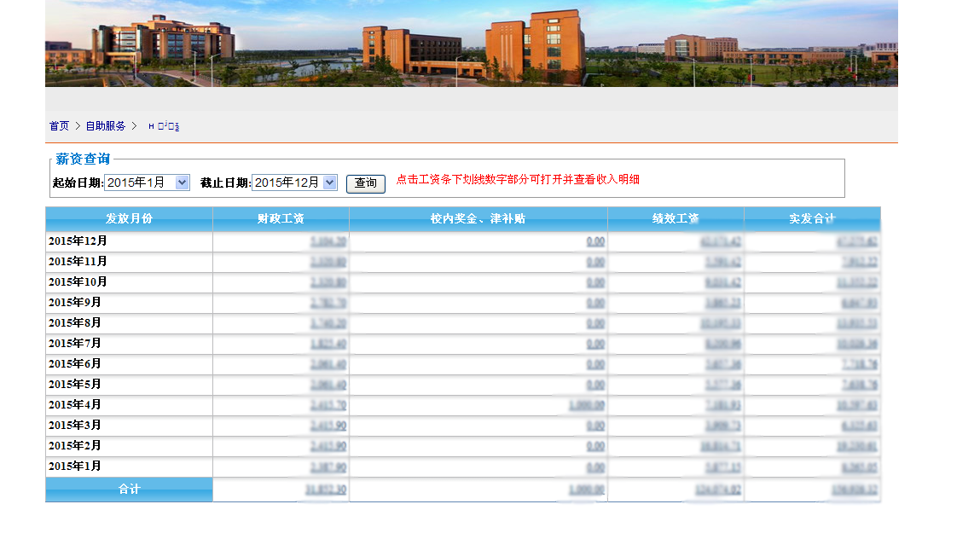Click 2015年11月 校内奖金 0.00 link

(x=595, y=262)
